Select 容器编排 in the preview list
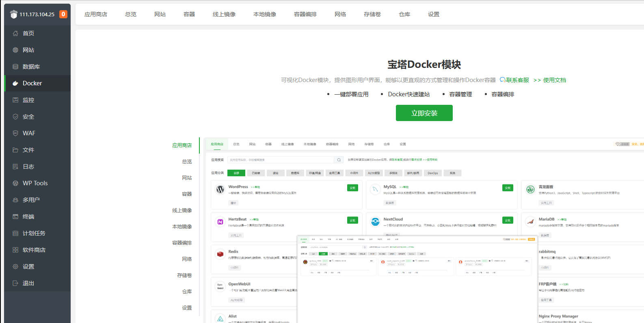 [x=182, y=243]
